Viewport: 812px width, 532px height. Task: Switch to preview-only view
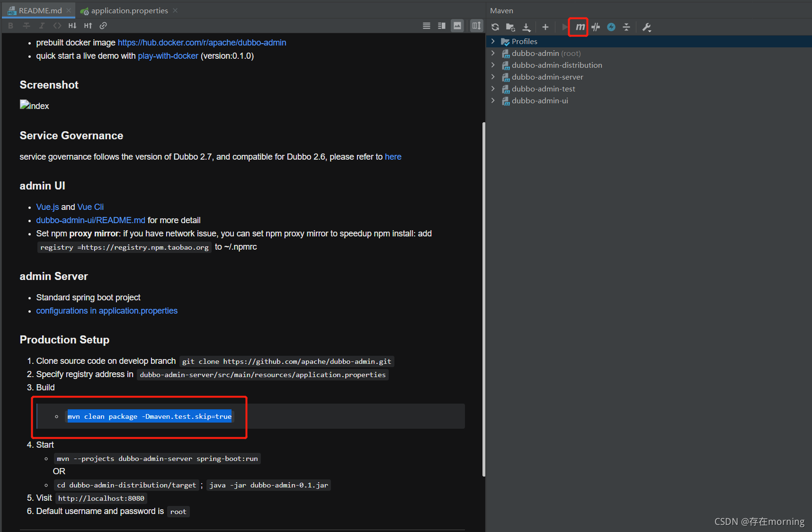click(x=457, y=26)
